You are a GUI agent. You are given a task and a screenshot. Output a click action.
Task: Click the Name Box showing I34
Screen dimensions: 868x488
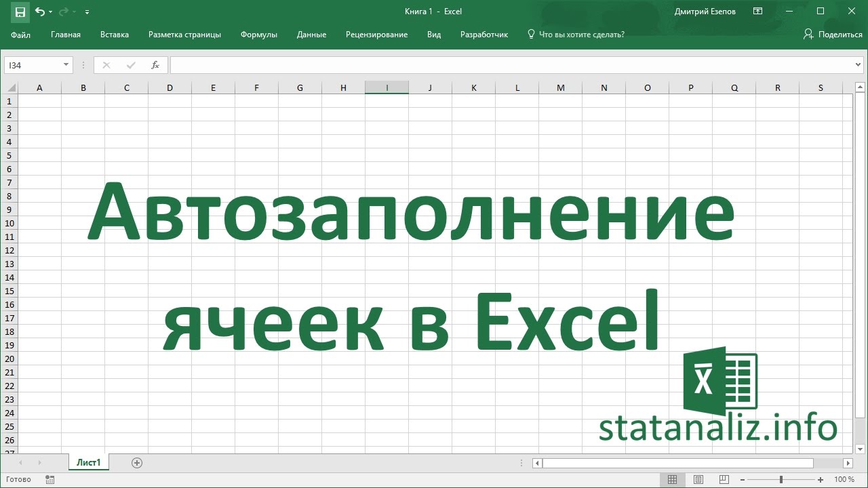(33, 65)
